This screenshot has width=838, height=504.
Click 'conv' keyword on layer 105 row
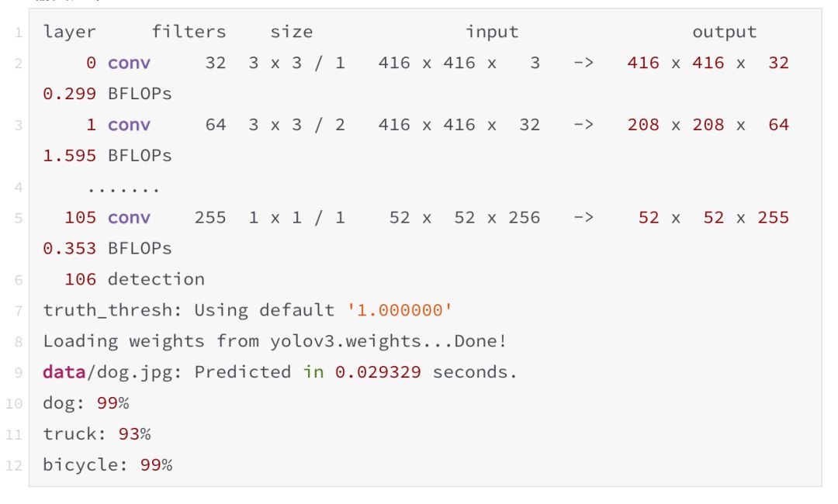click(x=129, y=218)
